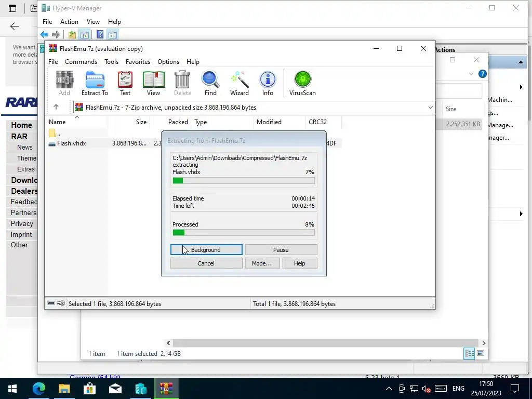Click the Mode... button

click(x=262, y=263)
